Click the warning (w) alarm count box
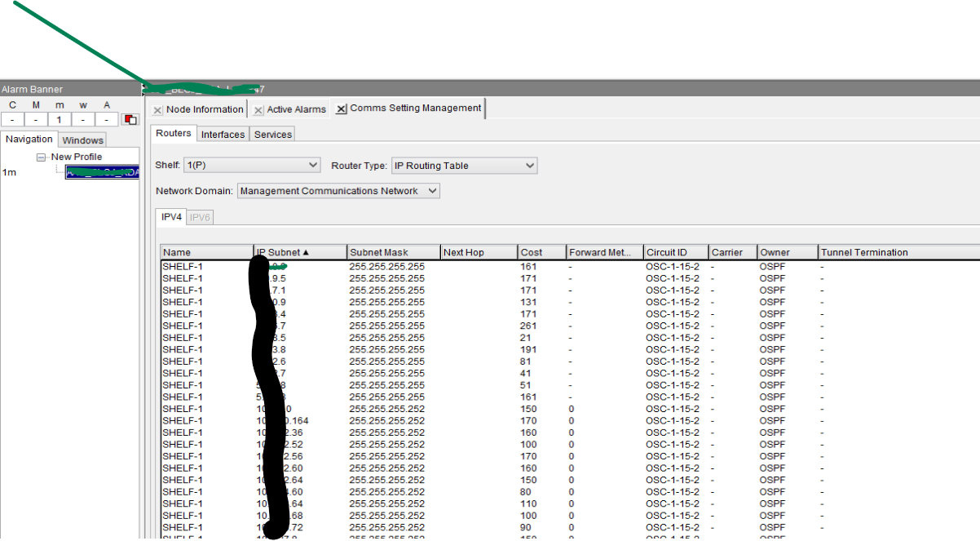980x541 pixels. pos(83,119)
